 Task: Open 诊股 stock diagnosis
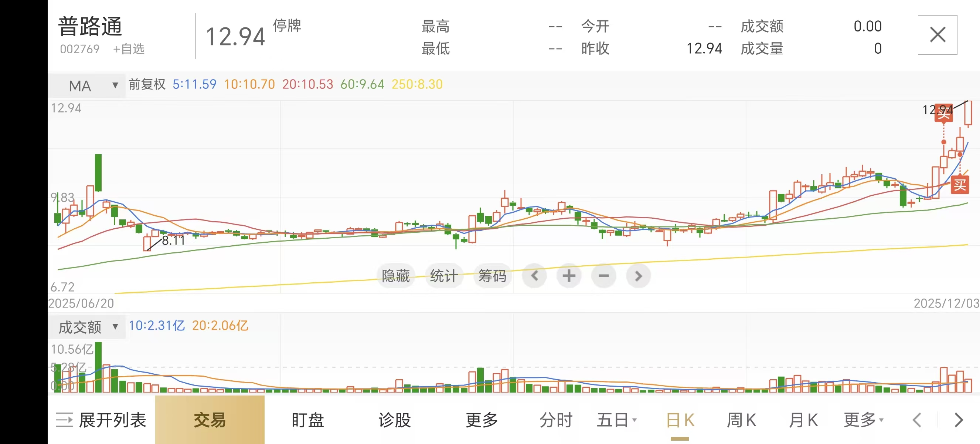coord(394,420)
